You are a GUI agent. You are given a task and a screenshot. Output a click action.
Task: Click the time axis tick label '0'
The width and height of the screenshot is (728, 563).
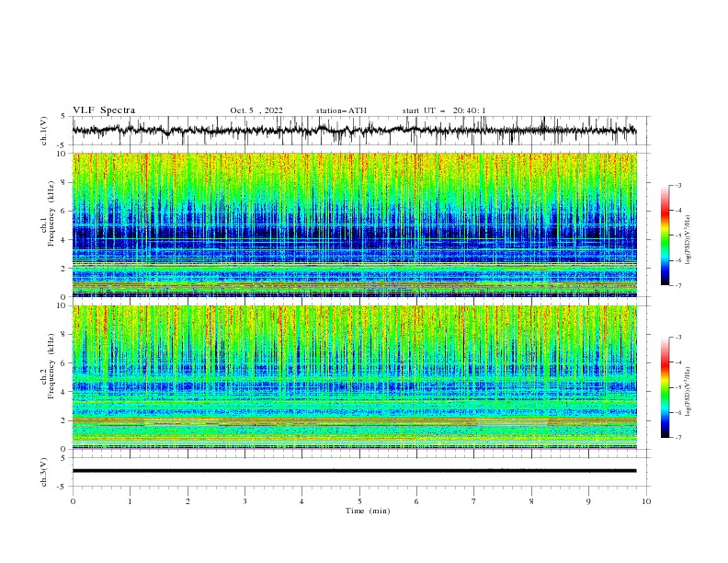coord(73,501)
